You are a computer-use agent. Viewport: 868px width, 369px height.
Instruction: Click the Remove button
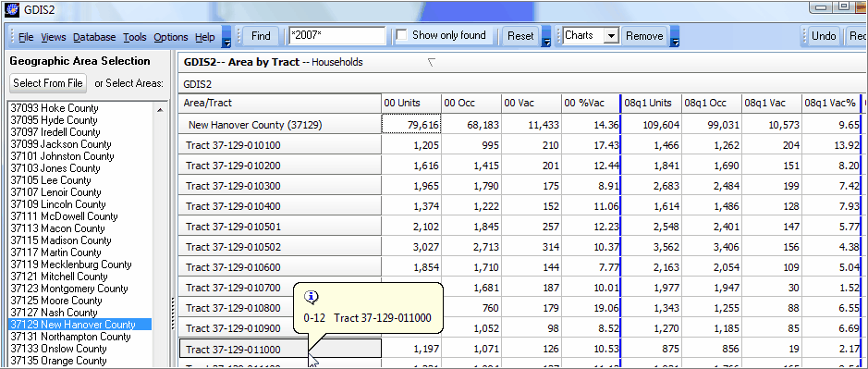[x=644, y=36]
